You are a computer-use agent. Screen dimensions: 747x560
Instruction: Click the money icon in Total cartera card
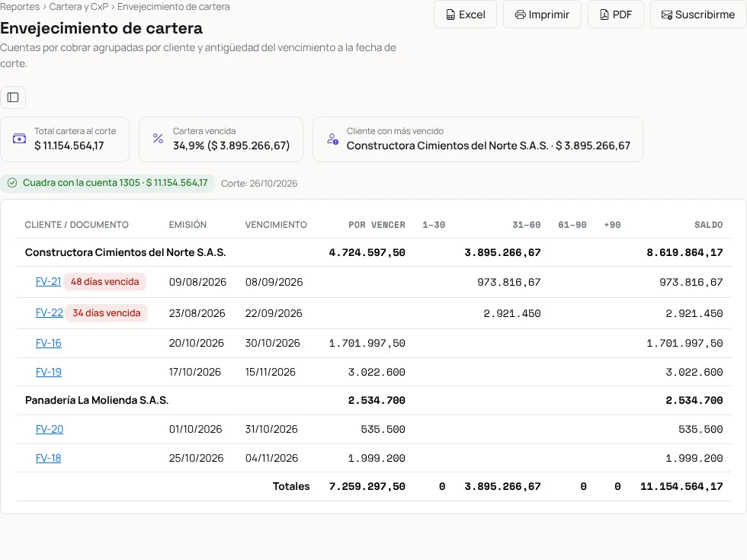19,139
